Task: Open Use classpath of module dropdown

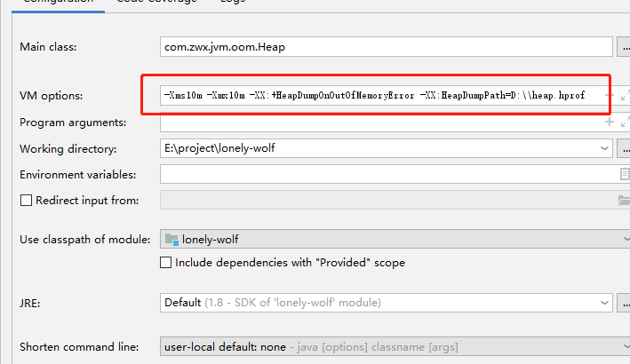Action: point(395,239)
